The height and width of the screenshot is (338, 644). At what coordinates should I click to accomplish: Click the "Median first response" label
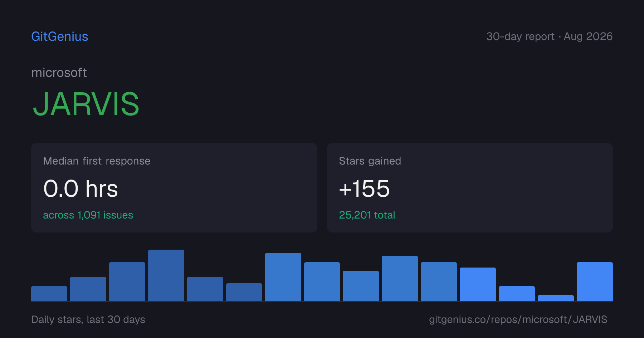tap(97, 161)
